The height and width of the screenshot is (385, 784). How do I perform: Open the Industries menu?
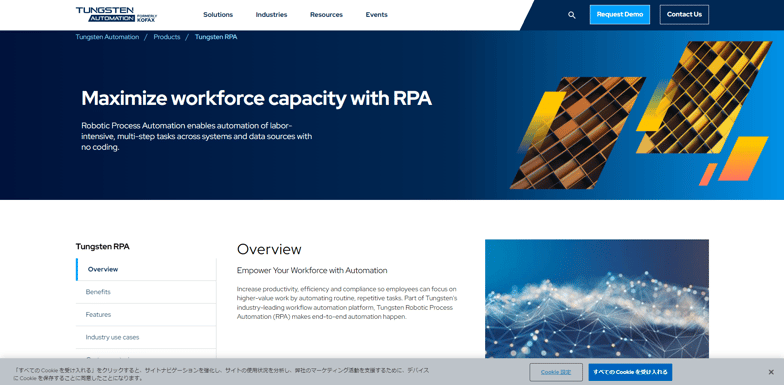pos(272,14)
